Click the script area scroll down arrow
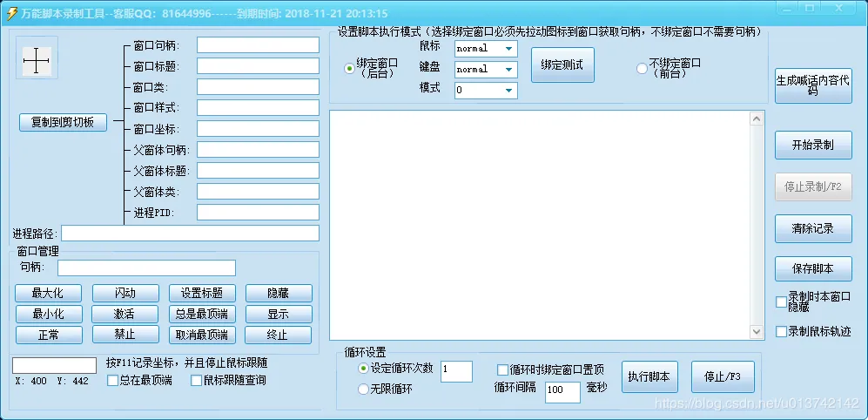The height and width of the screenshot is (420, 868). pos(757,332)
